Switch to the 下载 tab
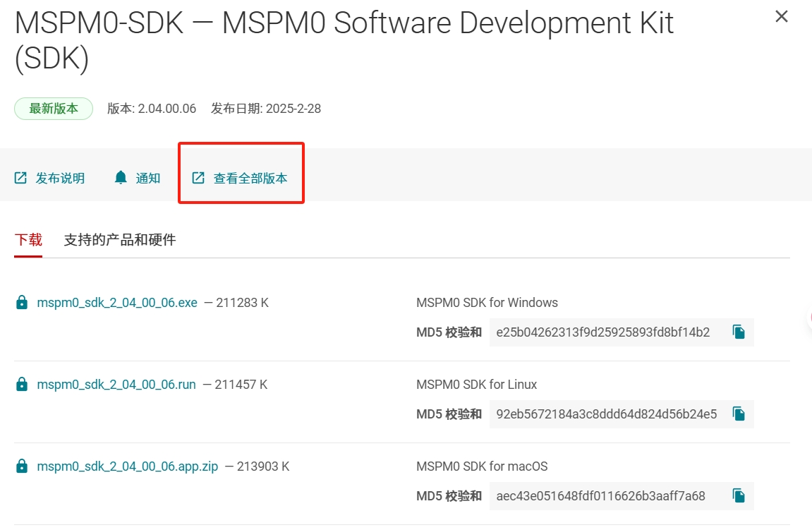Screen dimensions: 812x530 tap(28, 240)
